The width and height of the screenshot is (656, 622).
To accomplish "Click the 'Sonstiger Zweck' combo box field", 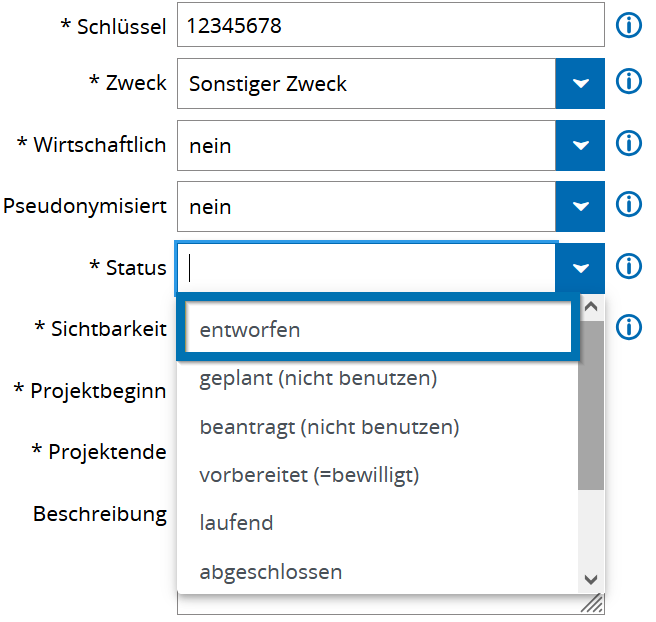I will tap(366, 84).
